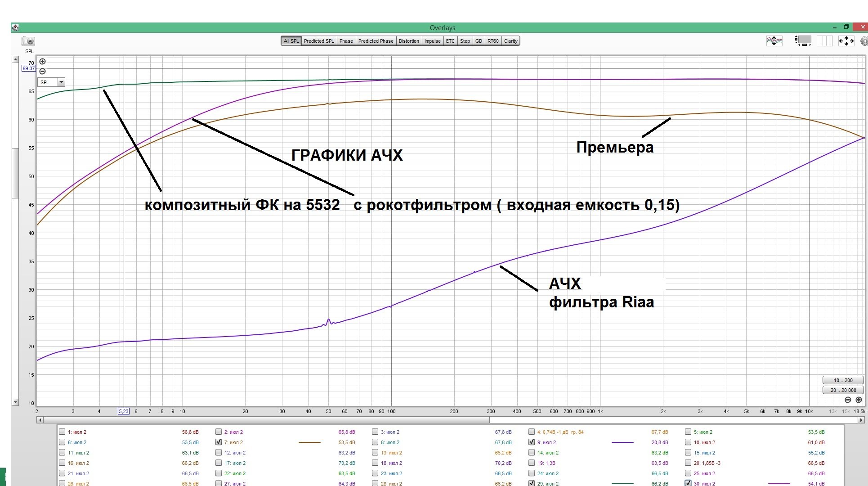
Task: Click the horizontal scrollbar right arrow
Action: coord(861,420)
